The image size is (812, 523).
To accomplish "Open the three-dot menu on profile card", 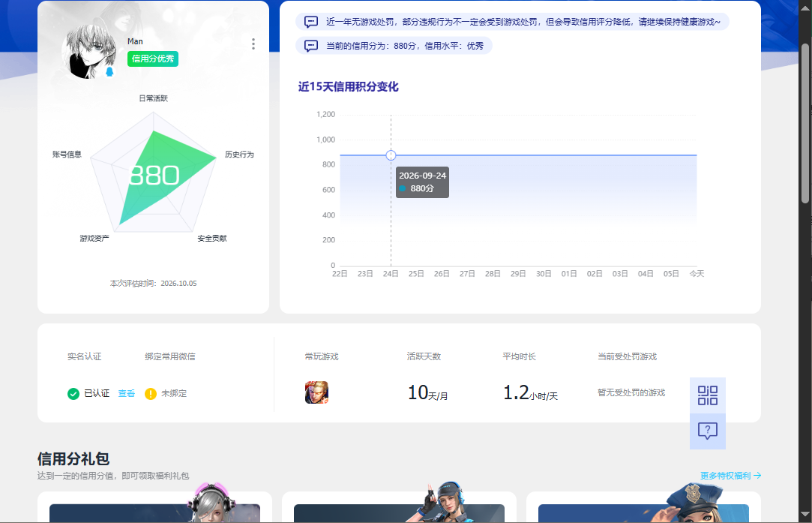I will point(253,44).
